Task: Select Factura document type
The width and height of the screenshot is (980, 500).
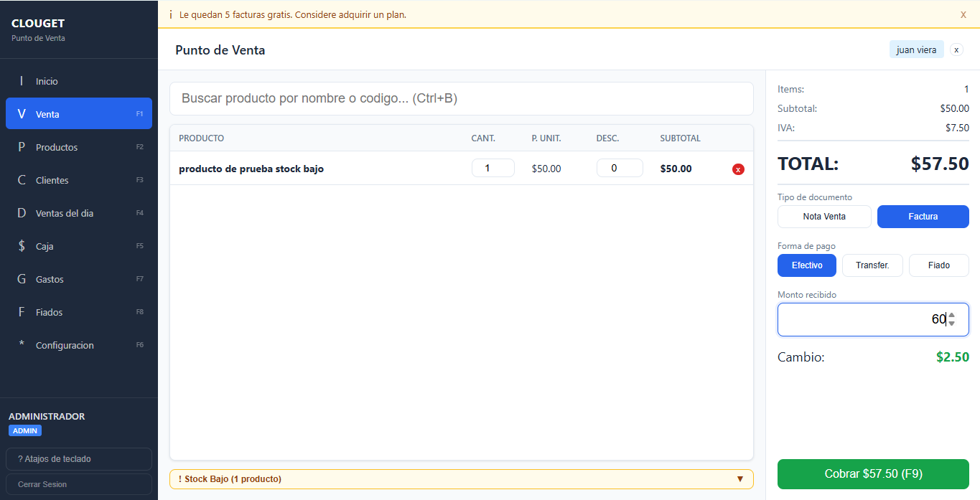Action: [x=923, y=217]
